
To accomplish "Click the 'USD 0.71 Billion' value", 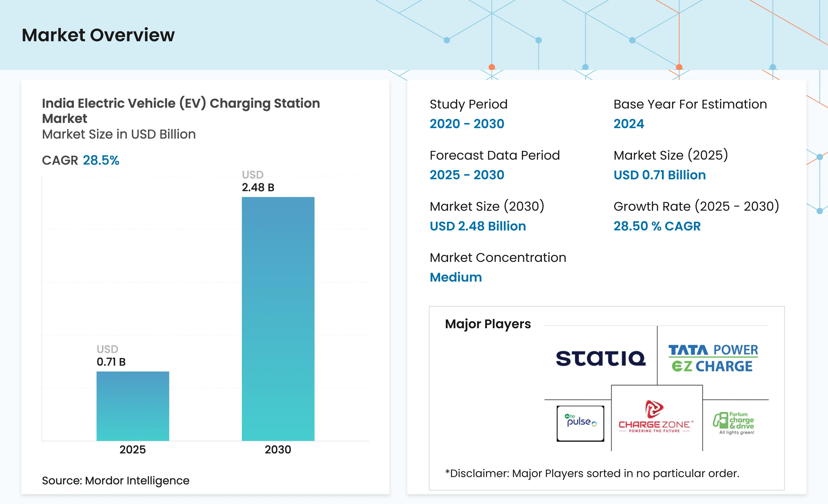I will pyautogui.click(x=660, y=175).
